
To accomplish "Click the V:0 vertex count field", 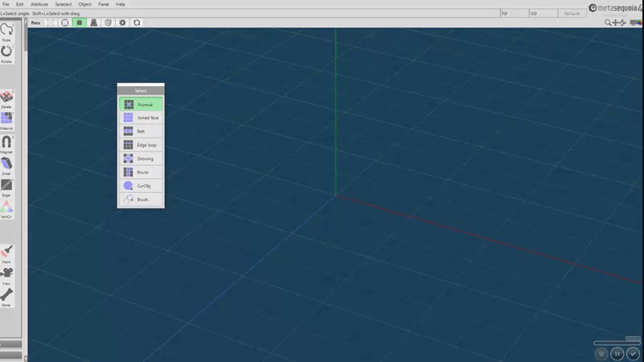I will 543,14.
